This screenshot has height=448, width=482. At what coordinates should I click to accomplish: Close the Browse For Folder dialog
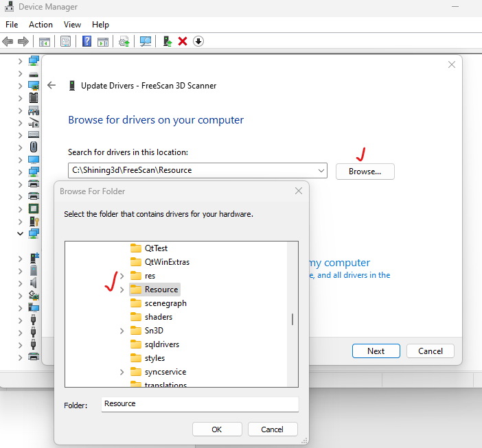pos(299,191)
